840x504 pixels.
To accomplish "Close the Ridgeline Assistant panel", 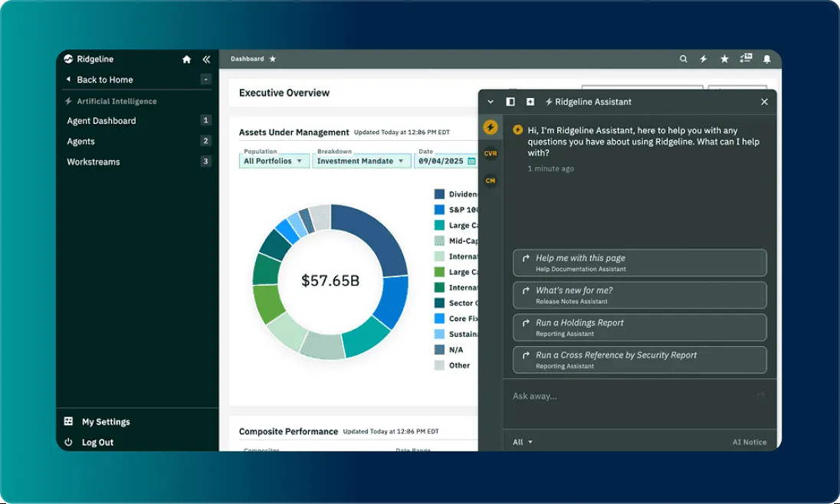I will point(764,102).
